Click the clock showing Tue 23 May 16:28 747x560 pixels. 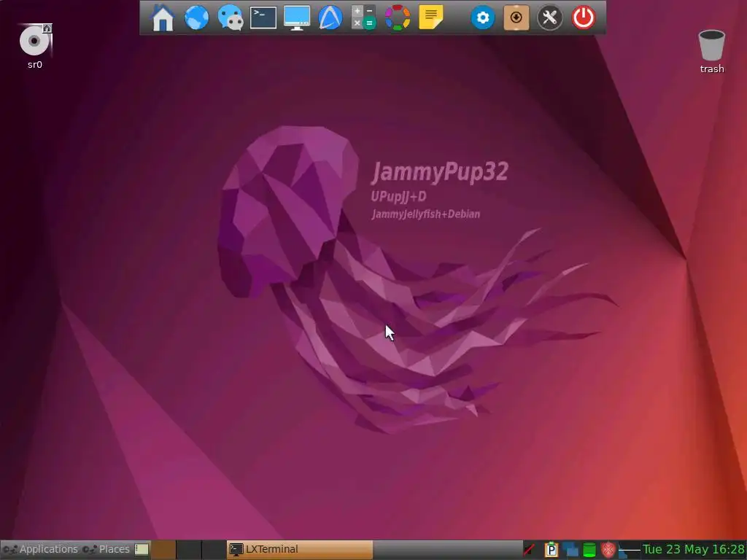pos(693,549)
